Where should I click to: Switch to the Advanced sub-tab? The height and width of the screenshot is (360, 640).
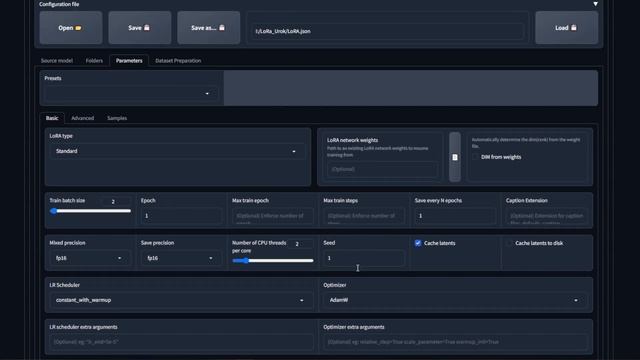click(82, 118)
